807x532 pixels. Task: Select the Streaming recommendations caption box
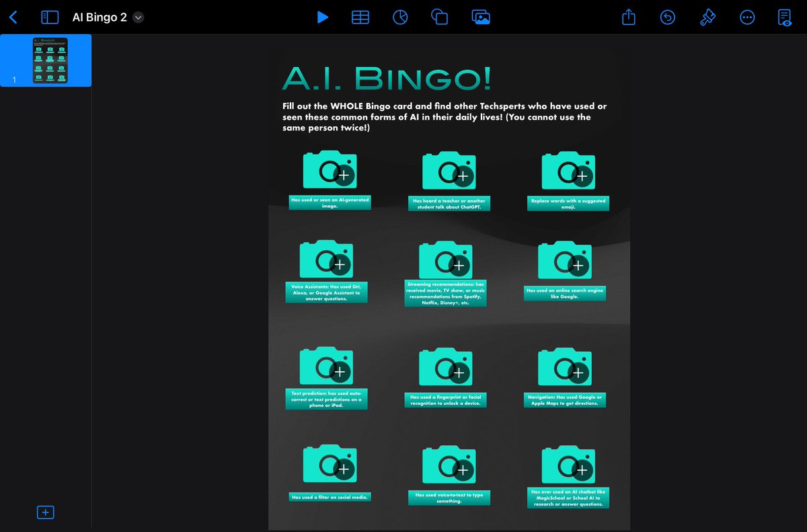click(445, 294)
